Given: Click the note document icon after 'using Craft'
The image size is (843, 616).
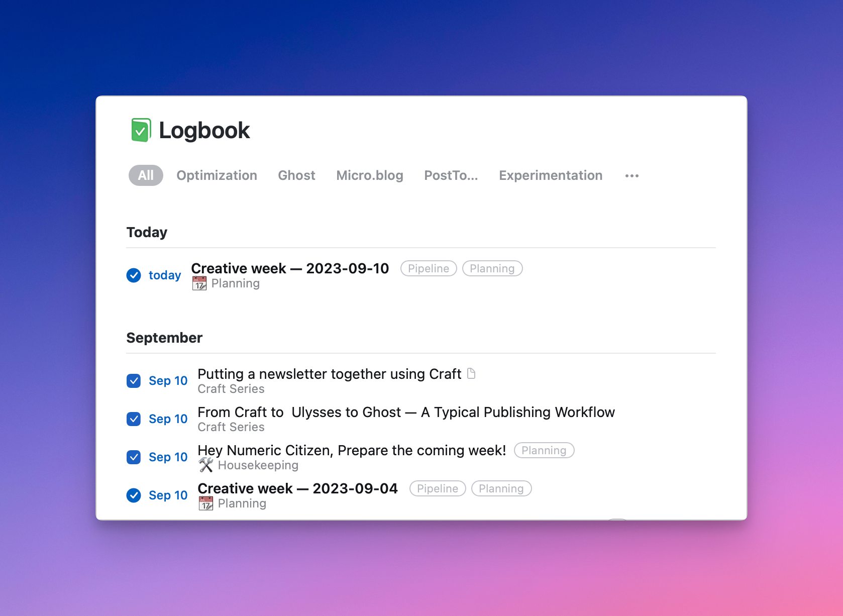Looking at the screenshot, I should [471, 373].
